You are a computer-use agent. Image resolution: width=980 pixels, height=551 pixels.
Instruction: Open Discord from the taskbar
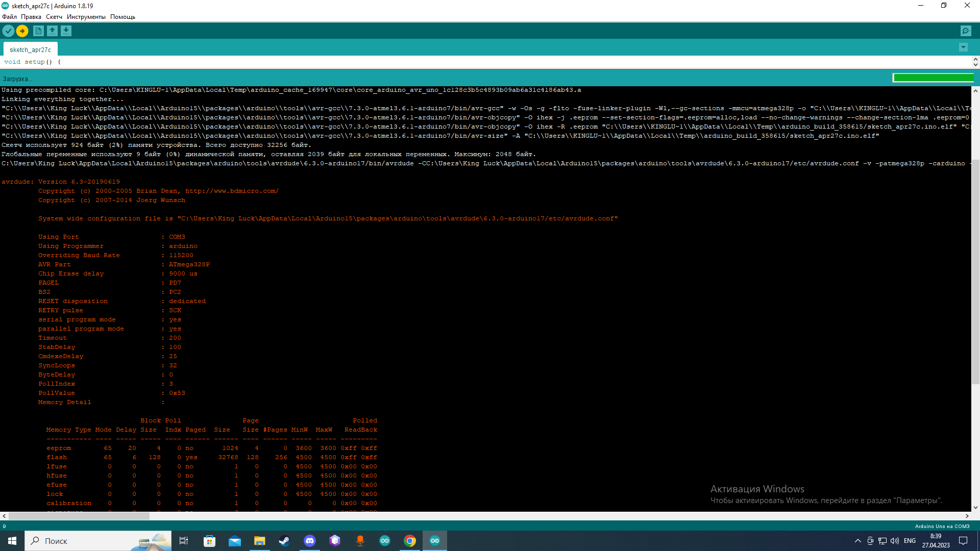pyautogui.click(x=309, y=541)
